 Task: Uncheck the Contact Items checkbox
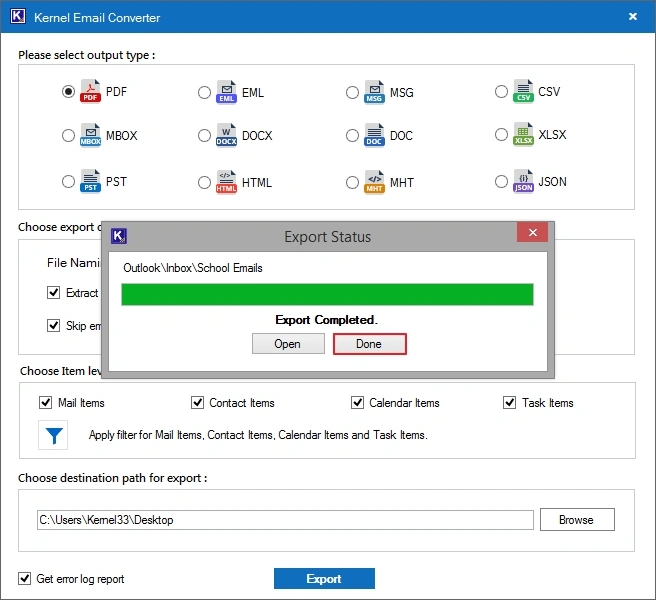tap(197, 403)
